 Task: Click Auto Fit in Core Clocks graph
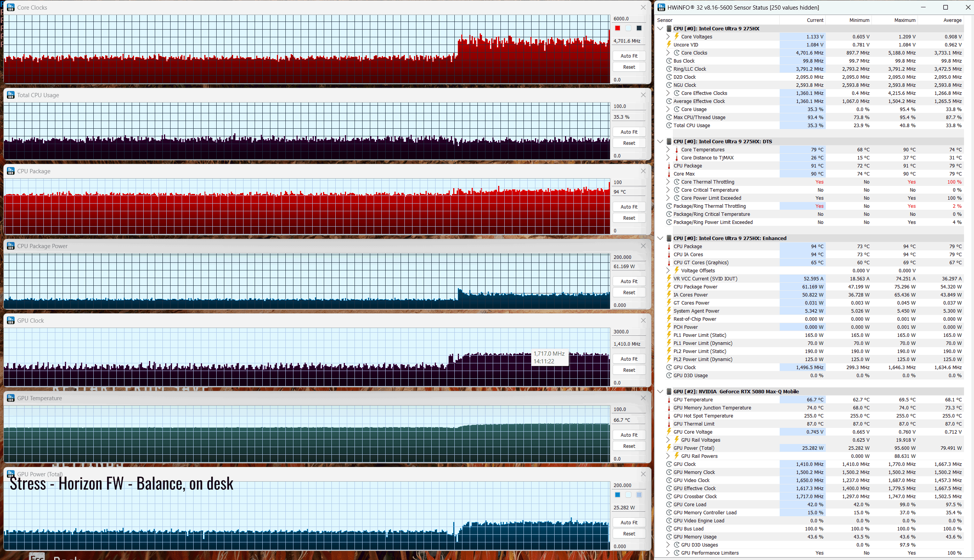629,56
